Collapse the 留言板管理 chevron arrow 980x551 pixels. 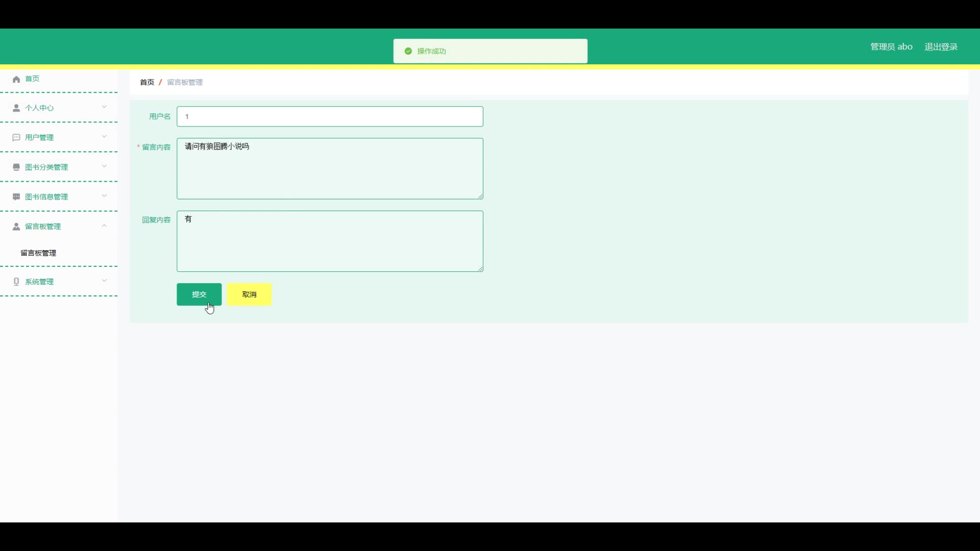(104, 226)
